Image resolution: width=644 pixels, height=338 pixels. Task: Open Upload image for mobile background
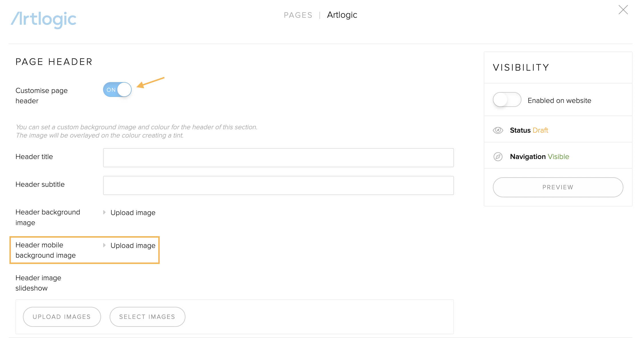pyautogui.click(x=133, y=246)
